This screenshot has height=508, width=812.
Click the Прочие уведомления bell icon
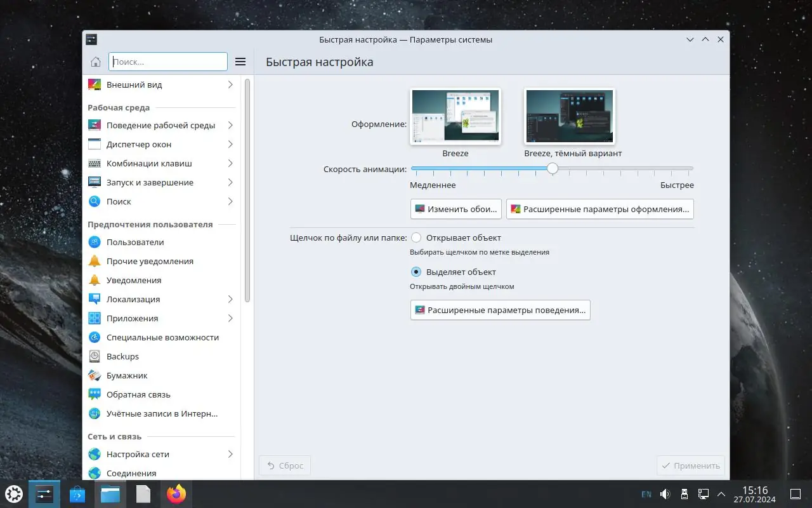pyautogui.click(x=95, y=261)
